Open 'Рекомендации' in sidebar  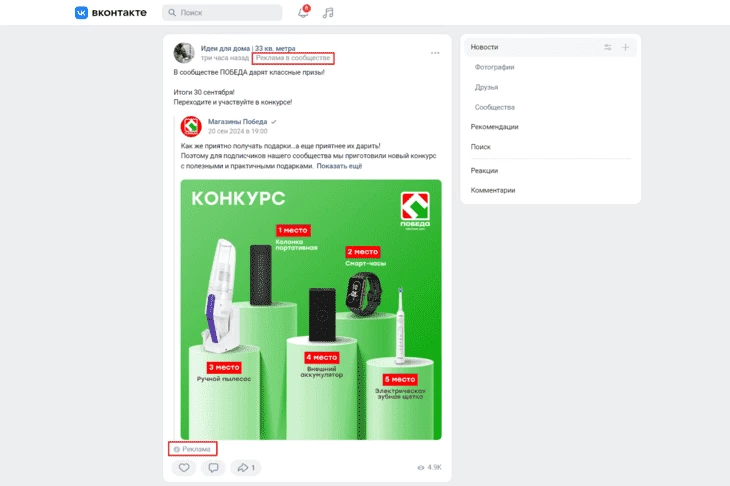(x=494, y=127)
